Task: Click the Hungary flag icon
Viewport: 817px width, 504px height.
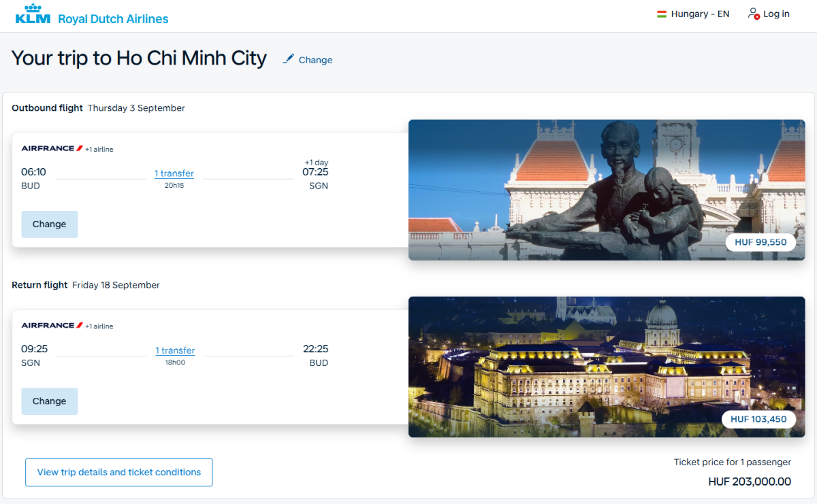Action: pyautogui.click(x=661, y=14)
